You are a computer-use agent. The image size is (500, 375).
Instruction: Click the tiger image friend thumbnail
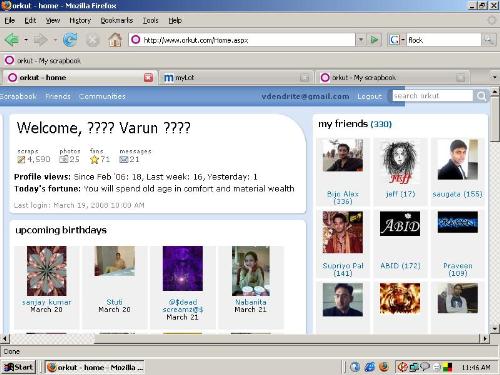[400, 298]
